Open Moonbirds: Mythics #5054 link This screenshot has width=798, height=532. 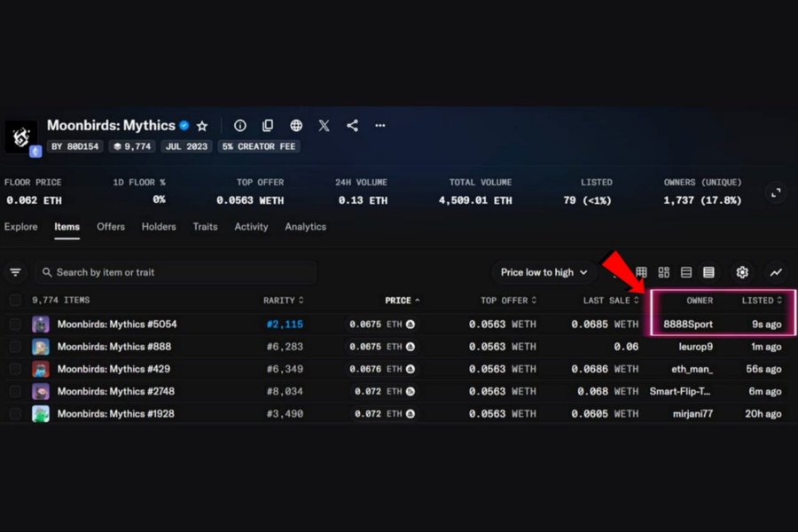coord(117,325)
